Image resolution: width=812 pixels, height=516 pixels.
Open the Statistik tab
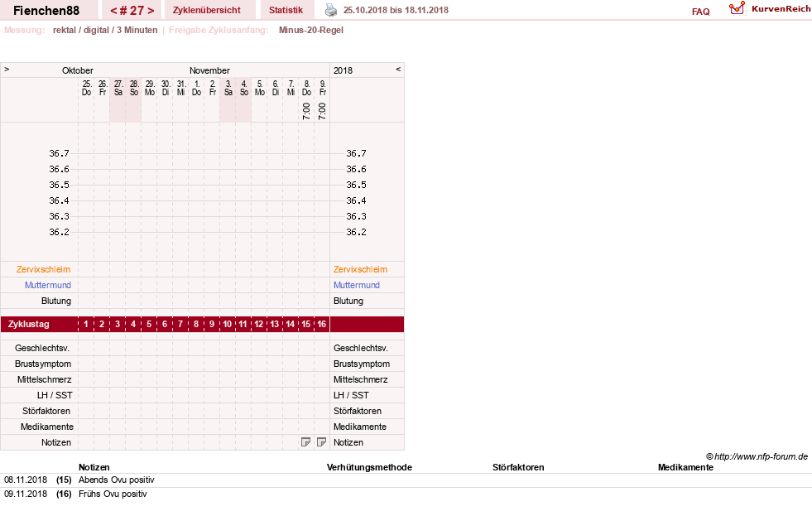[x=286, y=10]
